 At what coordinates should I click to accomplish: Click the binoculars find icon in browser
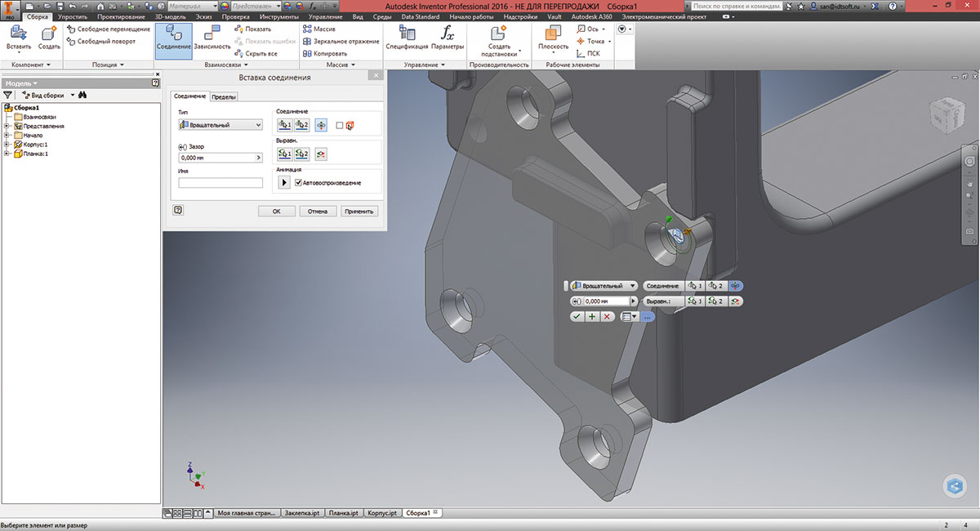(82, 95)
